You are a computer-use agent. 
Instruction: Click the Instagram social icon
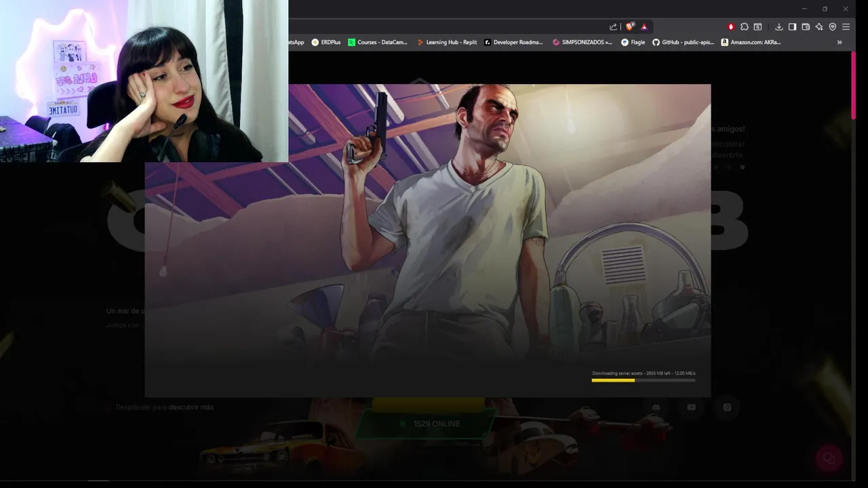pos(727,407)
